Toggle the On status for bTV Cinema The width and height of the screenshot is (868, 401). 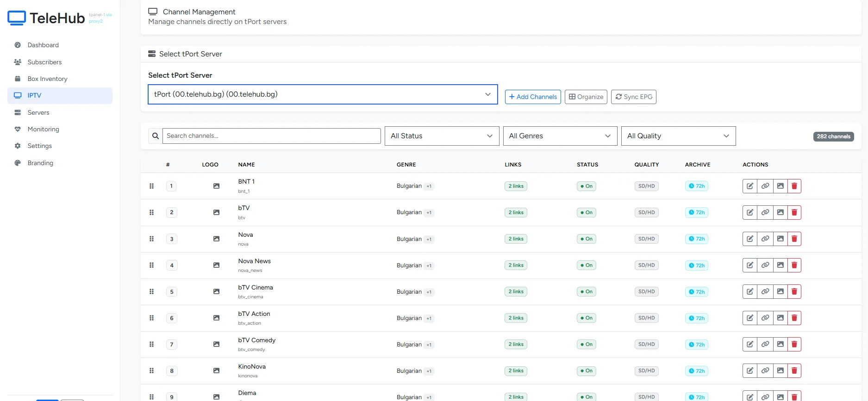(x=587, y=292)
